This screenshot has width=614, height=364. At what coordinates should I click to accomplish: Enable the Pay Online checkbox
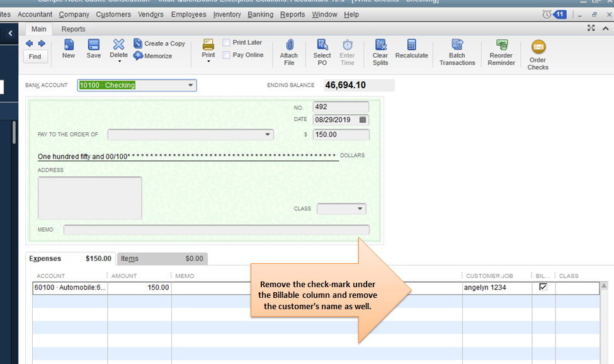[x=226, y=55]
